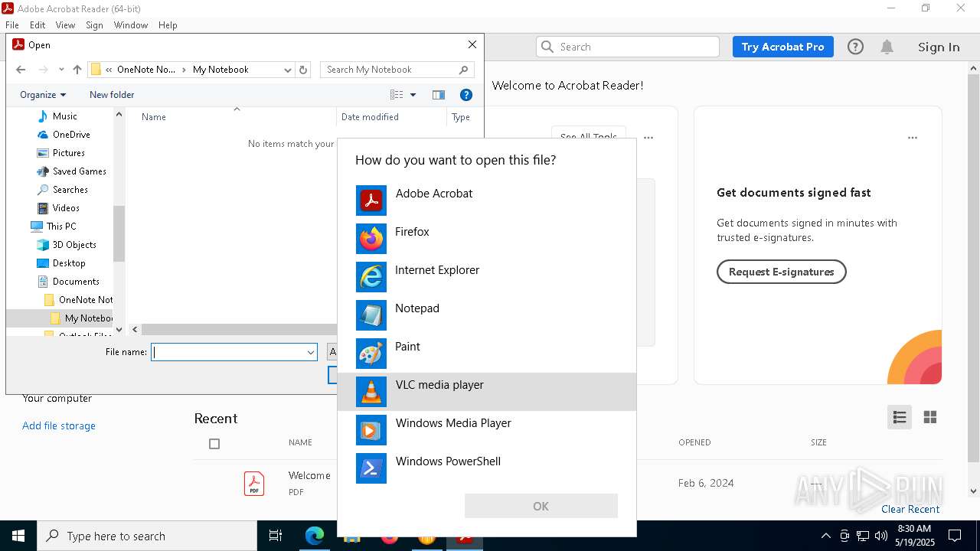Select Documents in the navigation tree
The height and width of the screenshot is (551, 980).
click(x=76, y=282)
